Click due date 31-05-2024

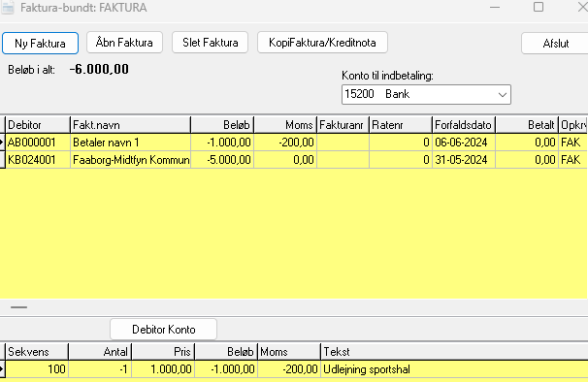coord(464,160)
